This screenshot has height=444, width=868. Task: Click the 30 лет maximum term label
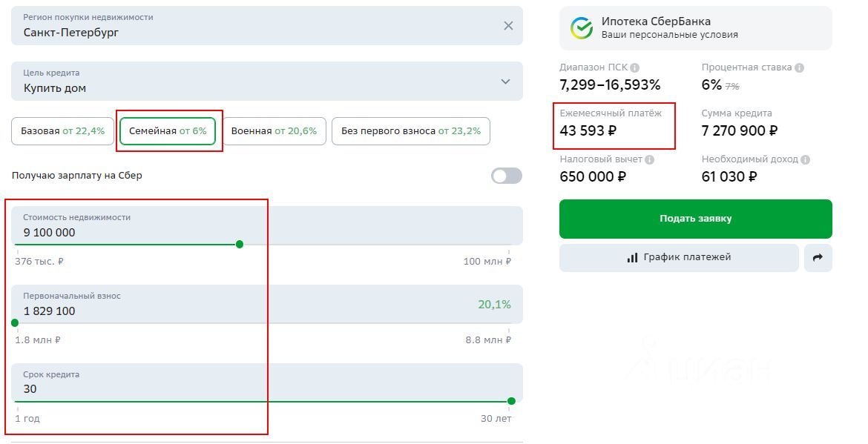click(496, 419)
